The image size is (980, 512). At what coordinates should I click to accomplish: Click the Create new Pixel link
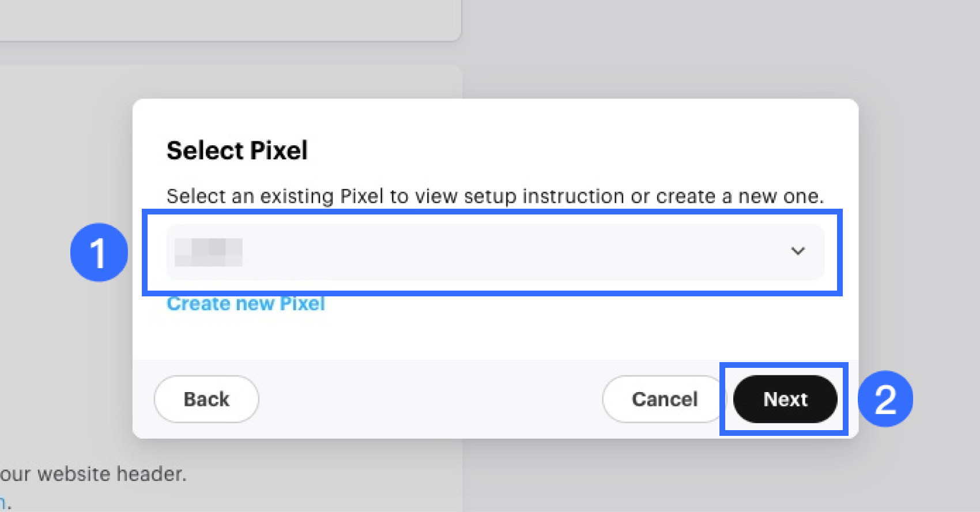click(246, 304)
